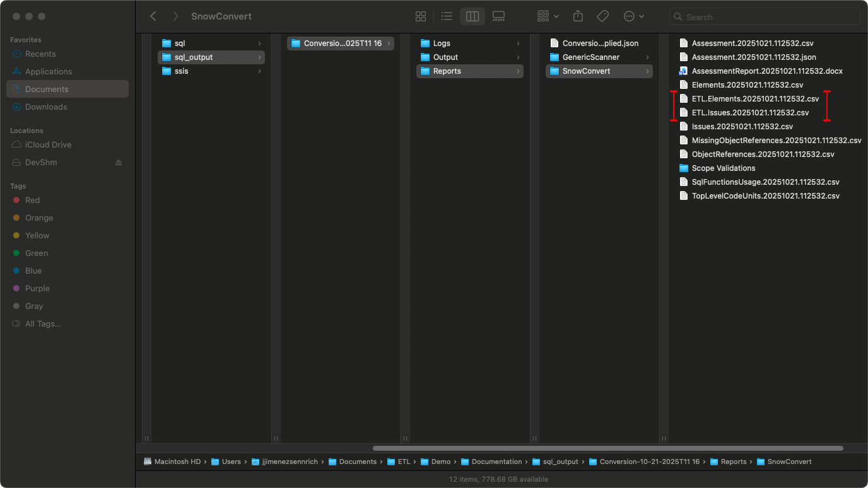Navigate back using the back arrow
Image resolution: width=868 pixels, height=488 pixels.
point(153,16)
